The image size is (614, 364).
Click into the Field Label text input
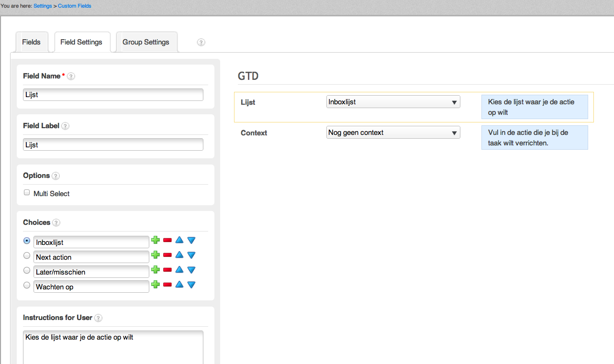(x=113, y=144)
